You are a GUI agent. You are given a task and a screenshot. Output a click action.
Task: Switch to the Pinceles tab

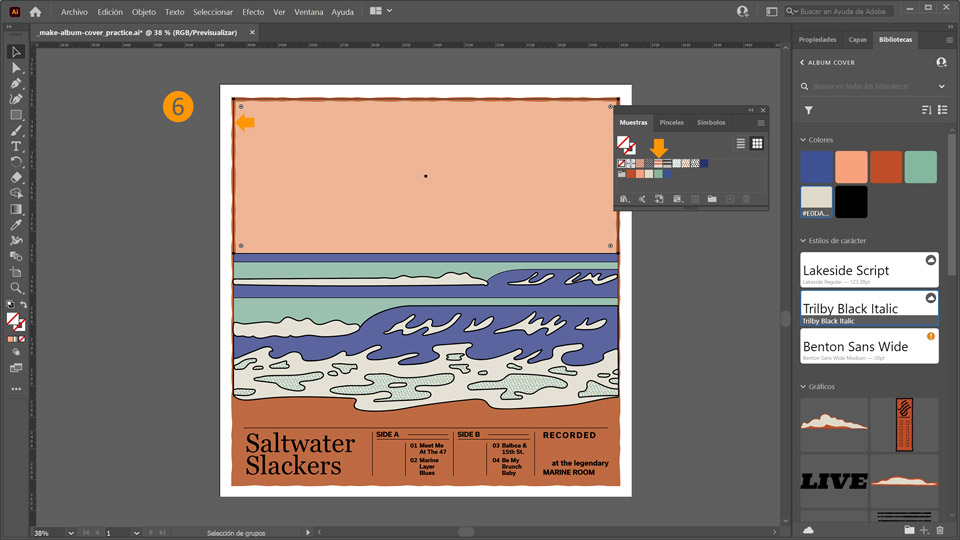671,123
